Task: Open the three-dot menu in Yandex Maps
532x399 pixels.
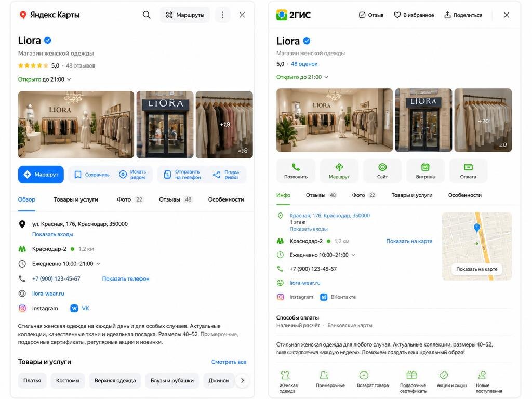Action: pos(222,15)
